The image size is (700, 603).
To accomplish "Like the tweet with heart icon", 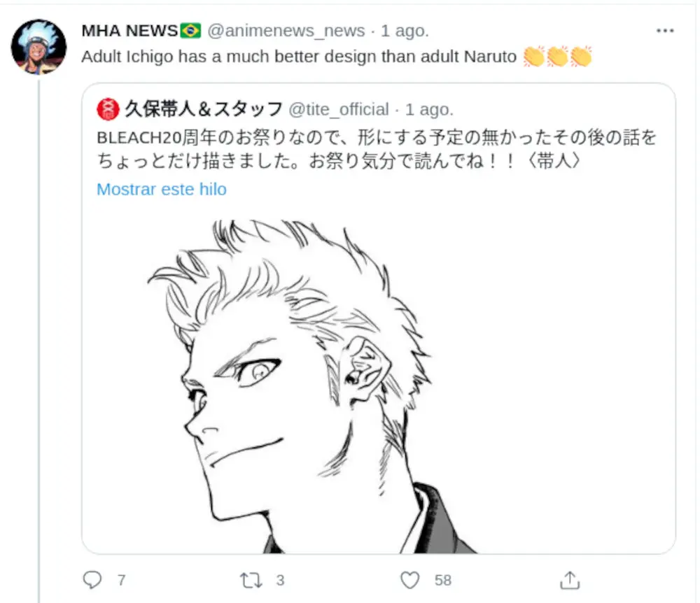I will pos(409,580).
